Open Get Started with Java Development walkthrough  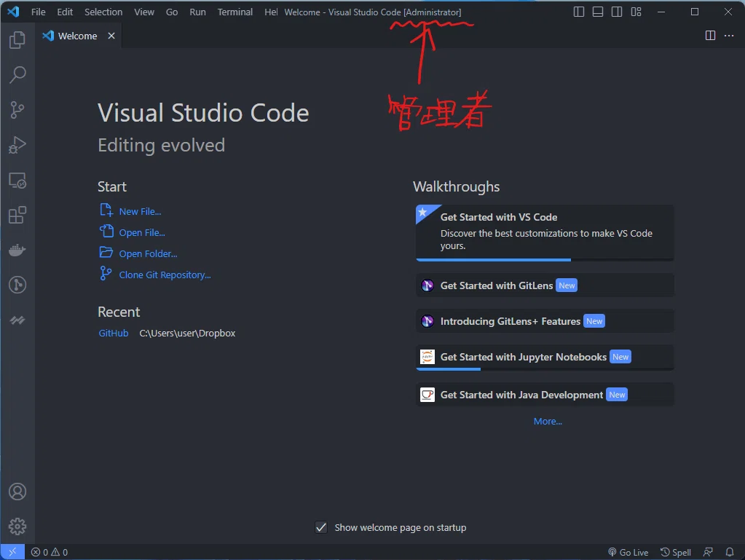pyautogui.click(x=545, y=395)
